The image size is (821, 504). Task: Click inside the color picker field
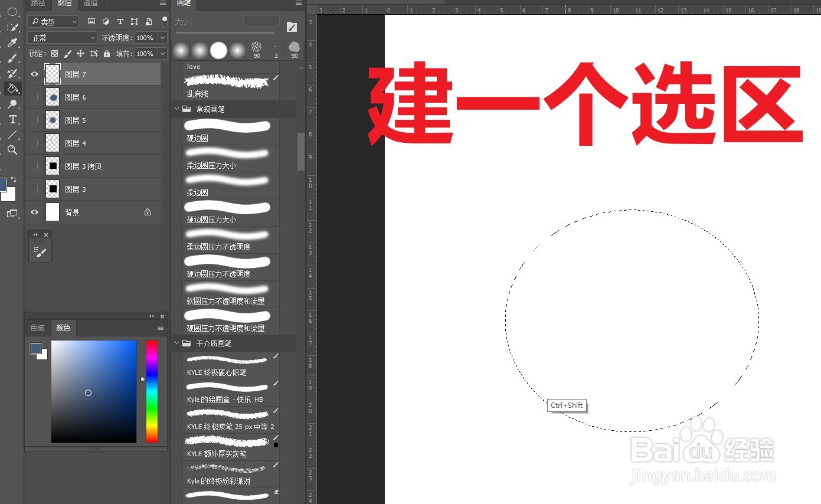coord(94,391)
